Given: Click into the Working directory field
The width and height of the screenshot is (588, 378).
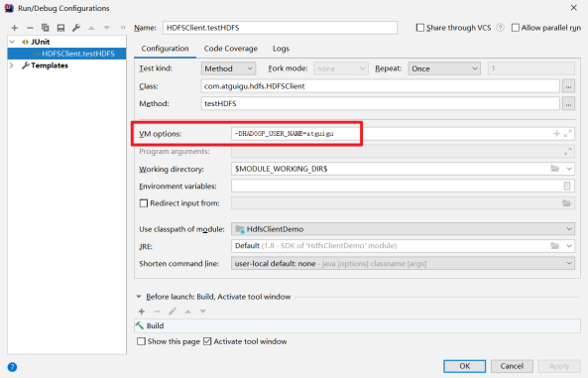Looking at the screenshot, I should pyautogui.click(x=390, y=169).
